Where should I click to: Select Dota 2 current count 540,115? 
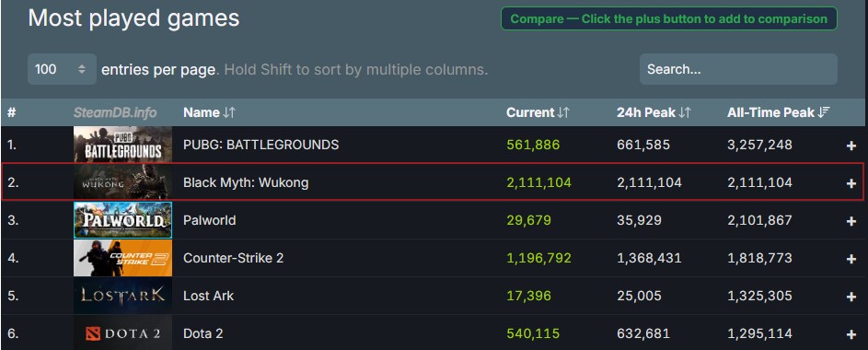click(533, 333)
